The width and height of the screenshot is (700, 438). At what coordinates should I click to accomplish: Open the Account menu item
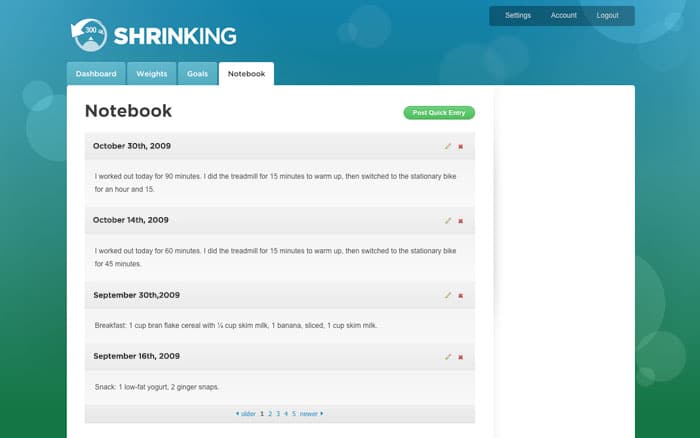[563, 16]
